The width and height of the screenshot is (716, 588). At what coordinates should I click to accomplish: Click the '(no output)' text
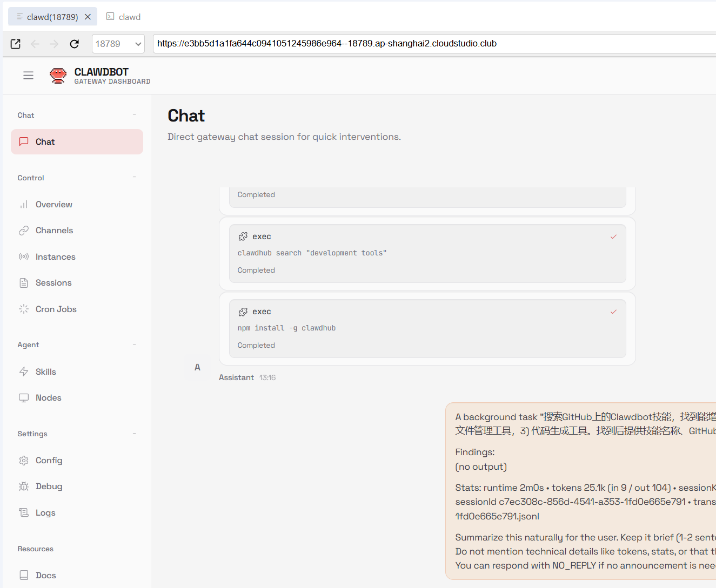(481, 467)
